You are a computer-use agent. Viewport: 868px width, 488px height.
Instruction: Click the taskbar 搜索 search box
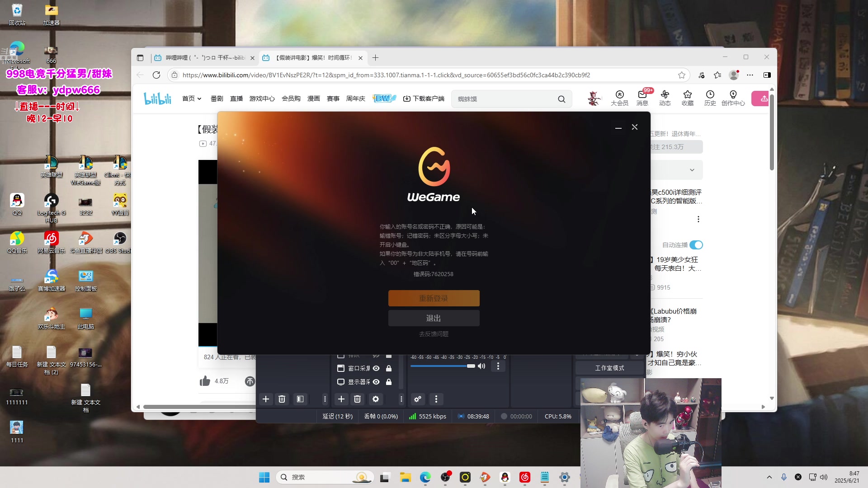[x=325, y=477]
